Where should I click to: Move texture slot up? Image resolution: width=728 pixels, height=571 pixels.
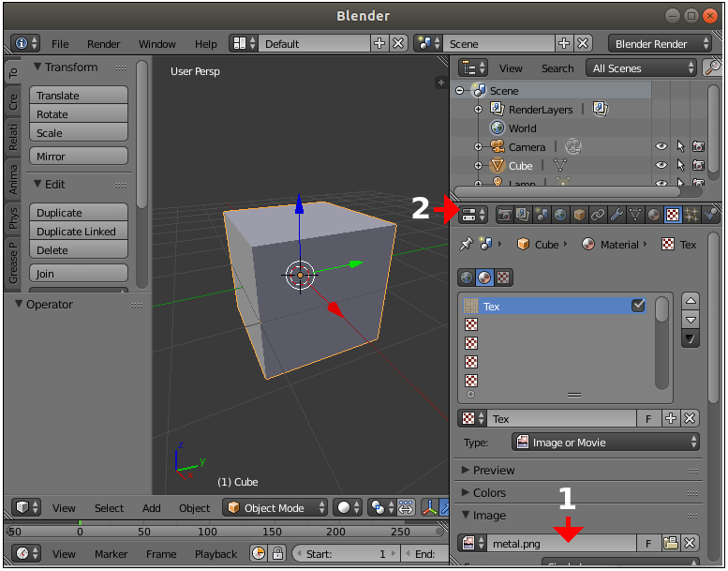click(691, 301)
